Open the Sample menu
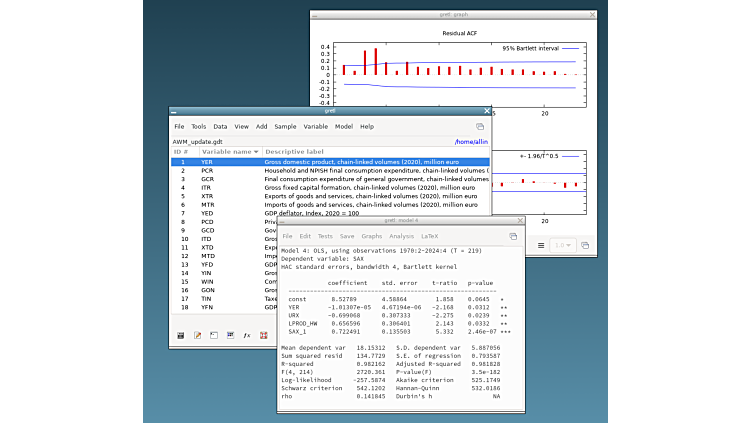This screenshot has width=752, height=423. coord(285,127)
